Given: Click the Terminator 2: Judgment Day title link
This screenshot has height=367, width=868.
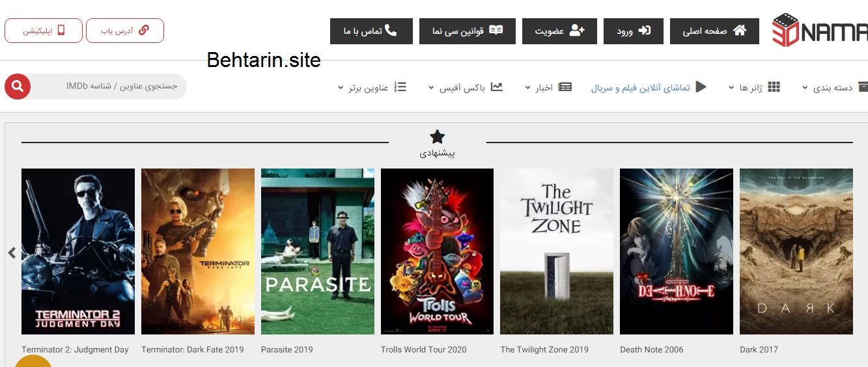Looking at the screenshot, I should (x=75, y=349).
